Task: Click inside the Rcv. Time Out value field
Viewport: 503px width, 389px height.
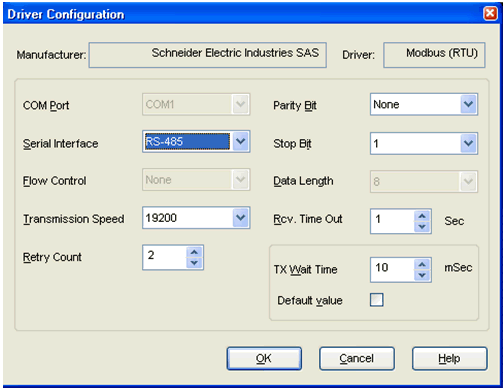Action: (x=392, y=221)
